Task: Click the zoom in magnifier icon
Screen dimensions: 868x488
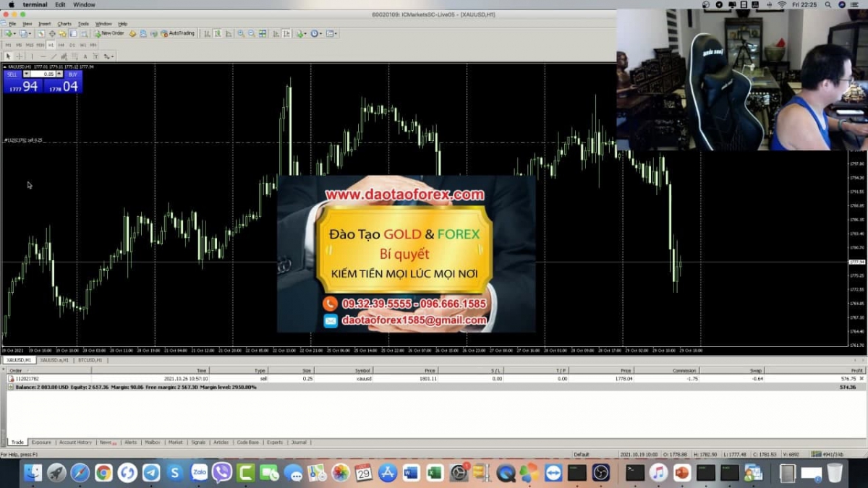Action: [240, 33]
